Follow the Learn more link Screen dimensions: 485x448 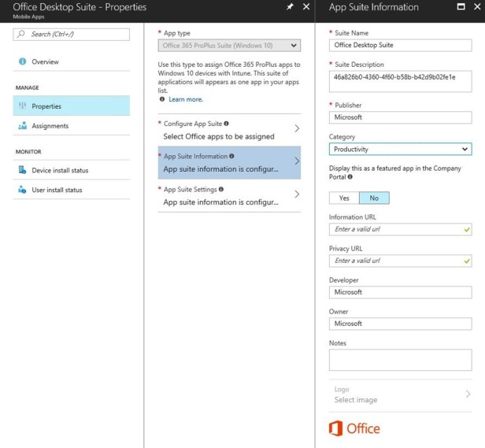(x=185, y=99)
